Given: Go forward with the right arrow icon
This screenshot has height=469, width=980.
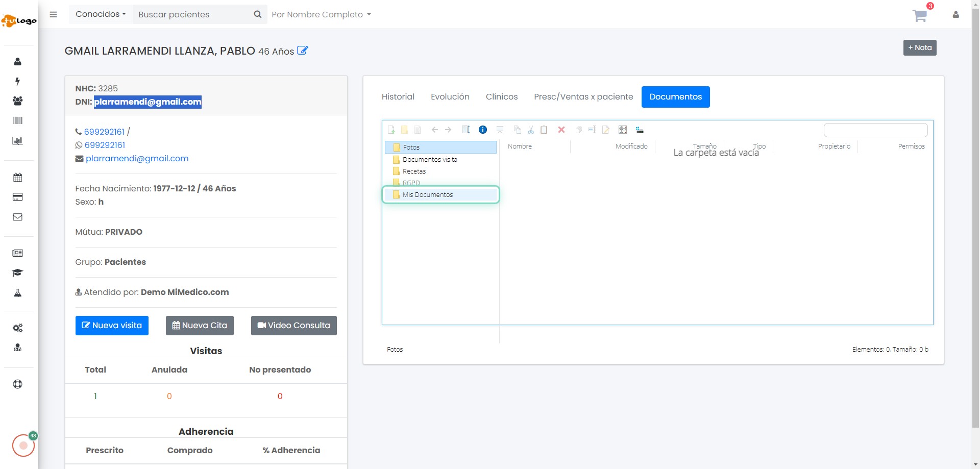Looking at the screenshot, I should coord(448,130).
